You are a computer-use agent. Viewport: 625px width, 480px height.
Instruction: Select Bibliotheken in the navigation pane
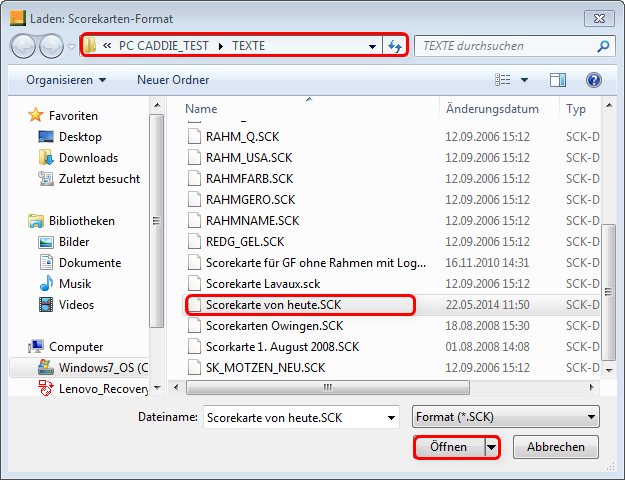coord(82,221)
